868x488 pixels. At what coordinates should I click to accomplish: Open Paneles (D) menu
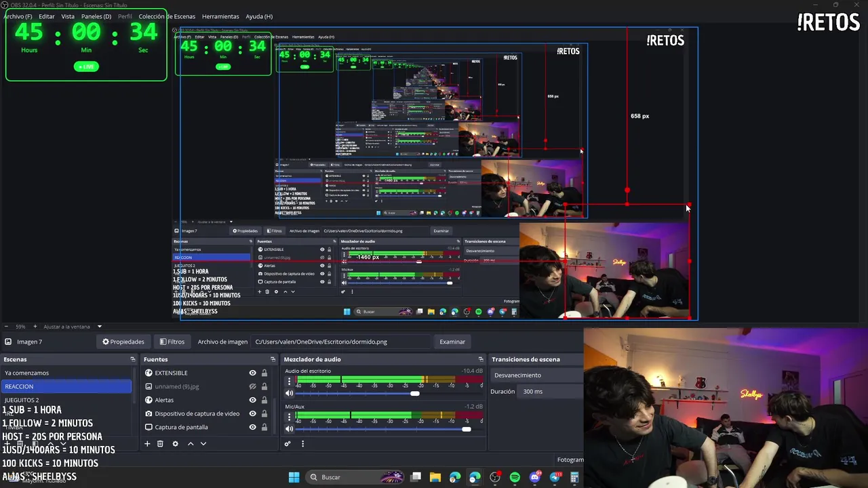pyautogui.click(x=96, y=16)
